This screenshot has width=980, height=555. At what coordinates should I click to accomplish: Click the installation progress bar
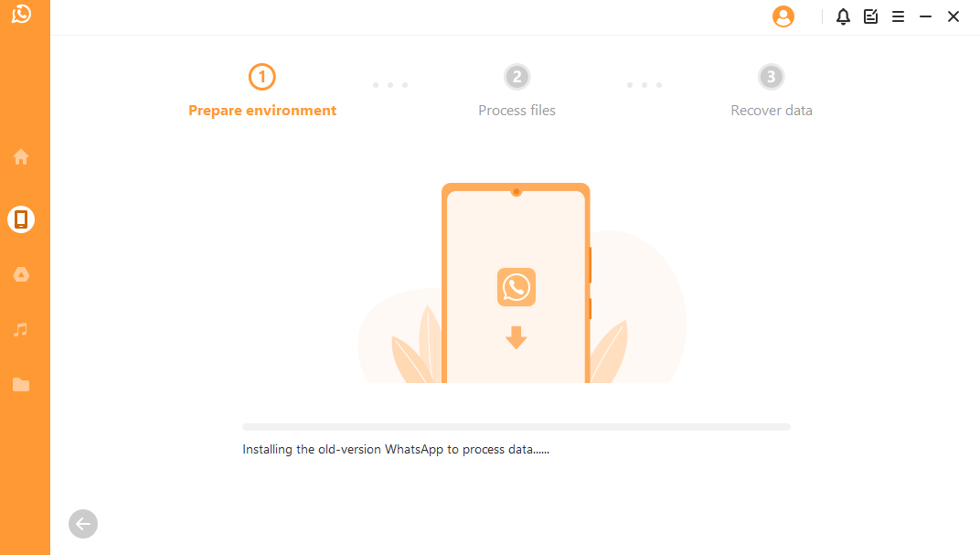517,427
